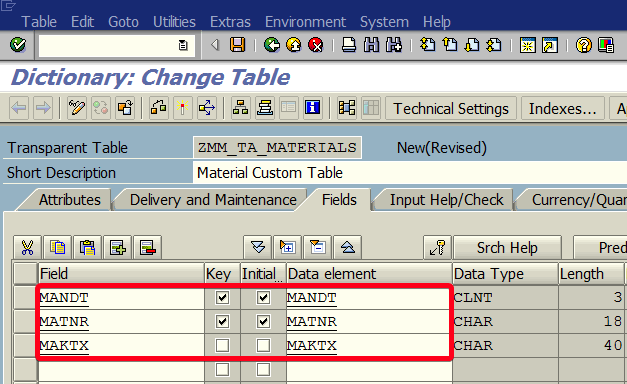Switch to Delivery and Maintenance tab

point(213,200)
